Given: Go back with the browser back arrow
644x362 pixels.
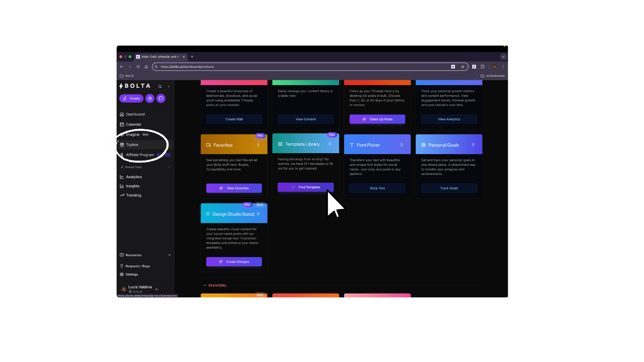Looking at the screenshot, I should [121, 67].
